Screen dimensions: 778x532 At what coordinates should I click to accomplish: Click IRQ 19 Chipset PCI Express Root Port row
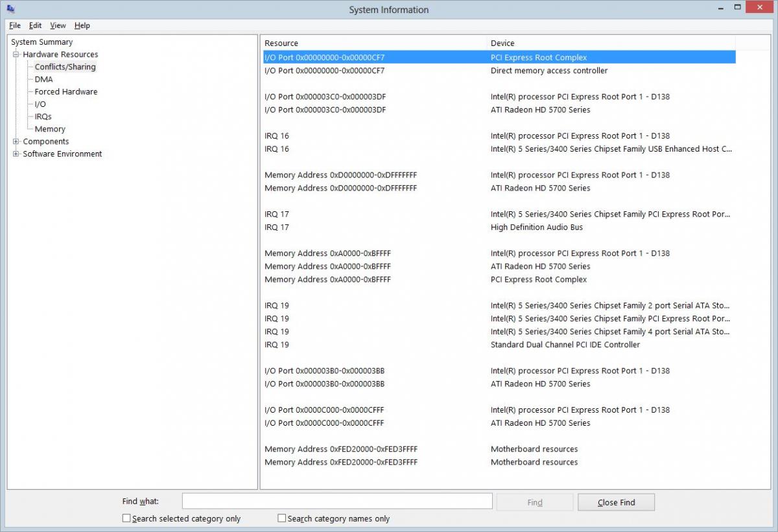(x=499, y=318)
